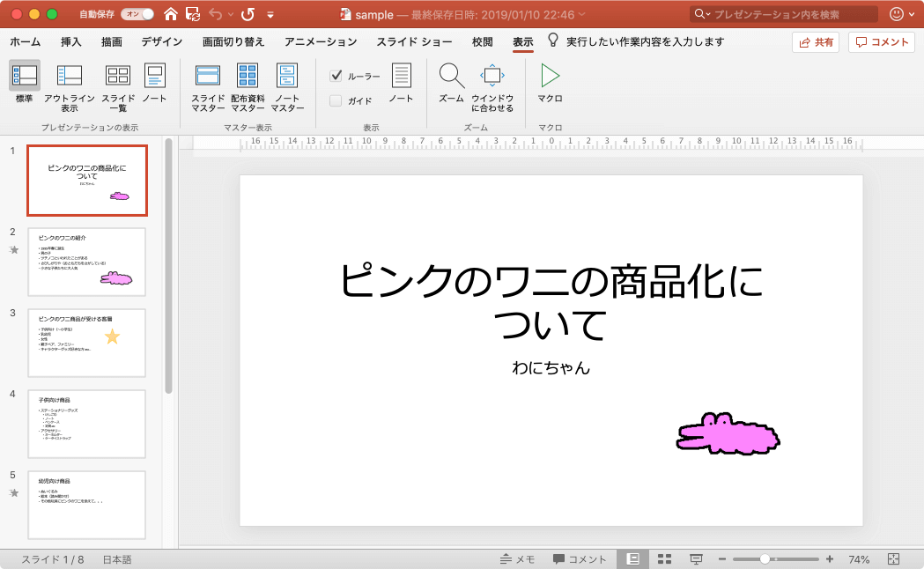Screen dimensions: 924x569
Task: Open the Animations (アニメーション) tab
Action: point(321,41)
